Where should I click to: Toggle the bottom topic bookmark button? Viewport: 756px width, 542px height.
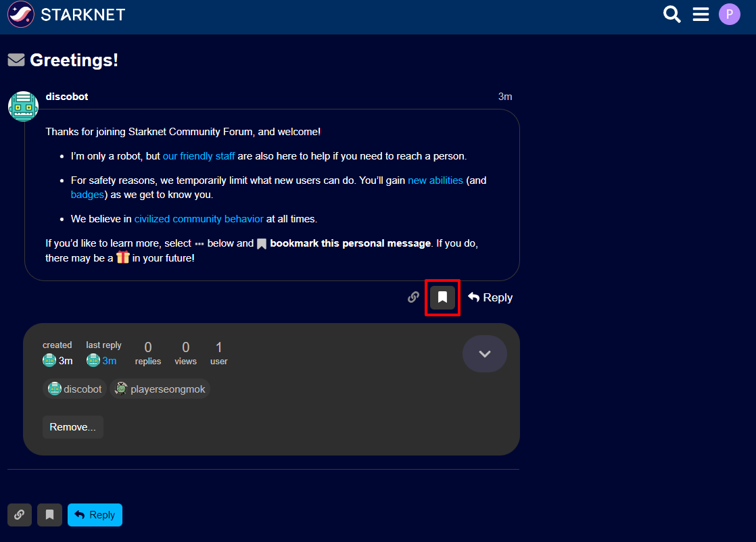point(49,514)
